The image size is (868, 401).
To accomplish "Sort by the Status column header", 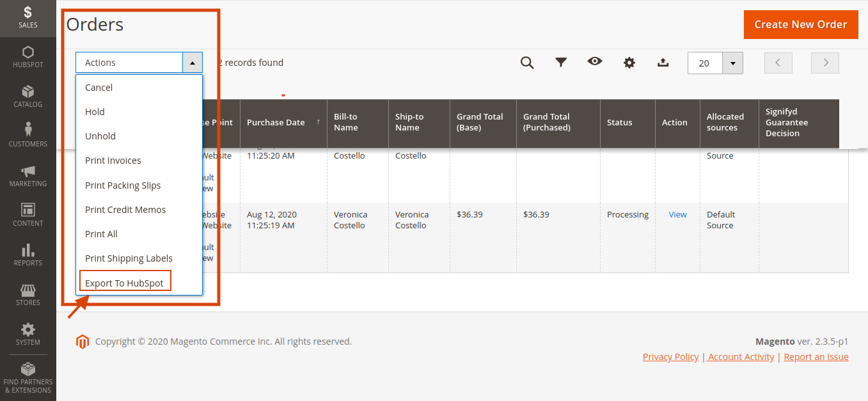I will coord(627,123).
